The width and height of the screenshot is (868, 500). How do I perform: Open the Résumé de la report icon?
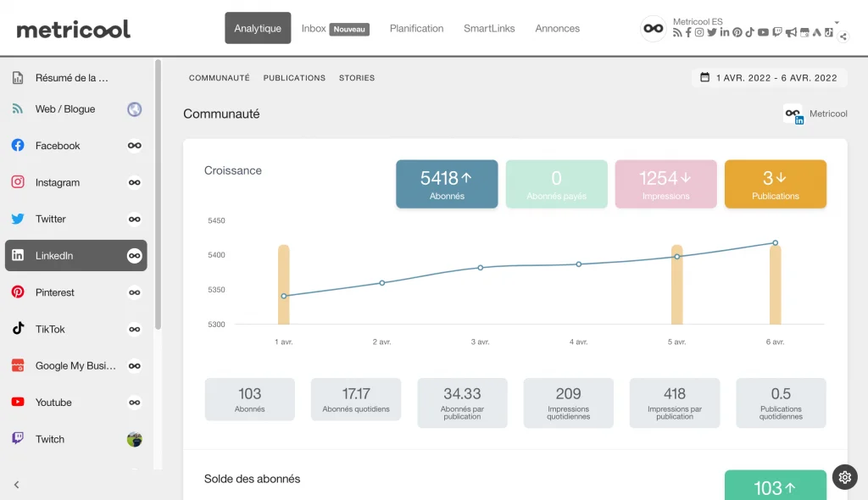pos(18,77)
